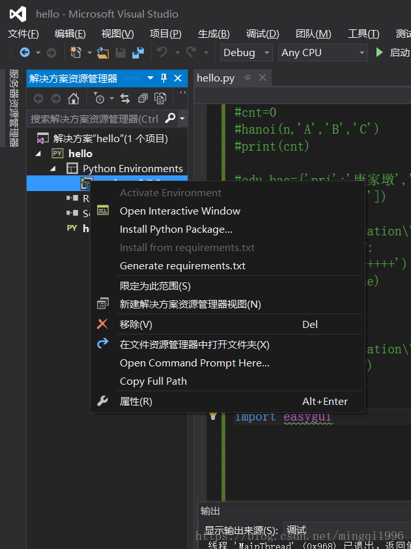Click the Sync with Active Document icon
This screenshot has height=549, width=411.
(x=125, y=99)
